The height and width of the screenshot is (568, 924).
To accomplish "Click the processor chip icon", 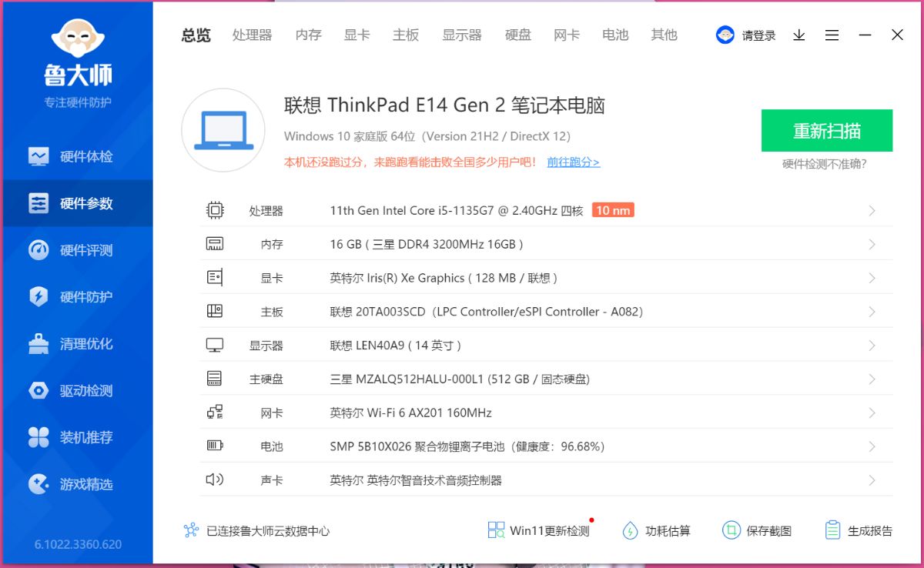I will tap(215, 210).
